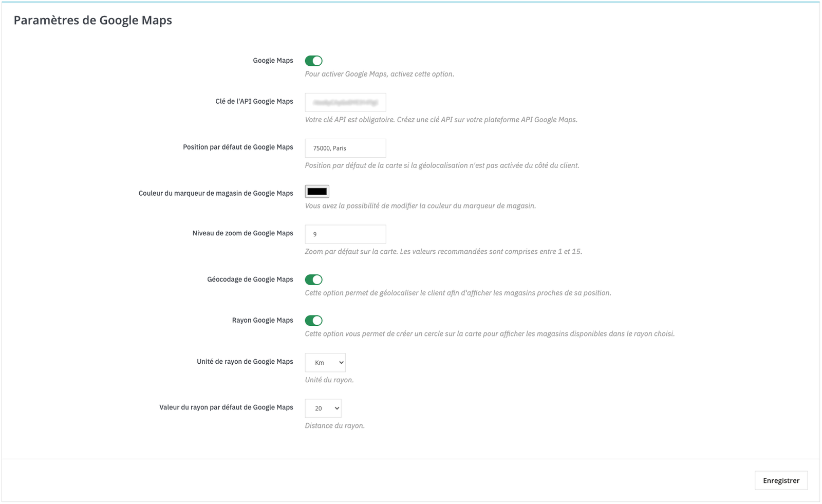Save settings with the Enregistrer button
Viewport: 822px width, 504px height.
click(x=781, y=480)
